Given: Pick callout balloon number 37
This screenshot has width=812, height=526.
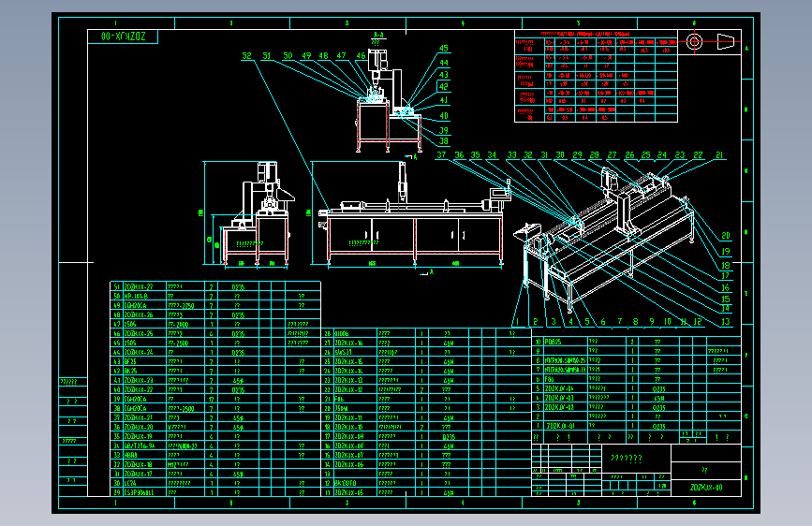Looking at the screenshot, I should (x=441, y=154).
